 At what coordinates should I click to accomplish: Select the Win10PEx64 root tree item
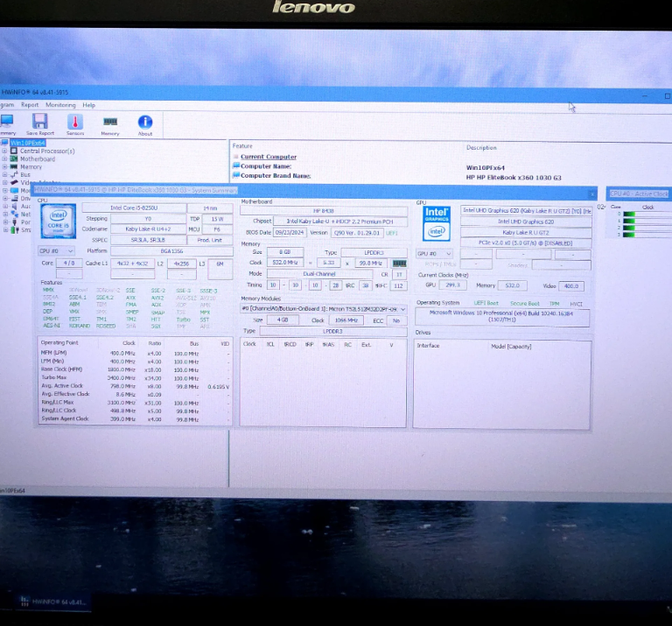[27, 143]
